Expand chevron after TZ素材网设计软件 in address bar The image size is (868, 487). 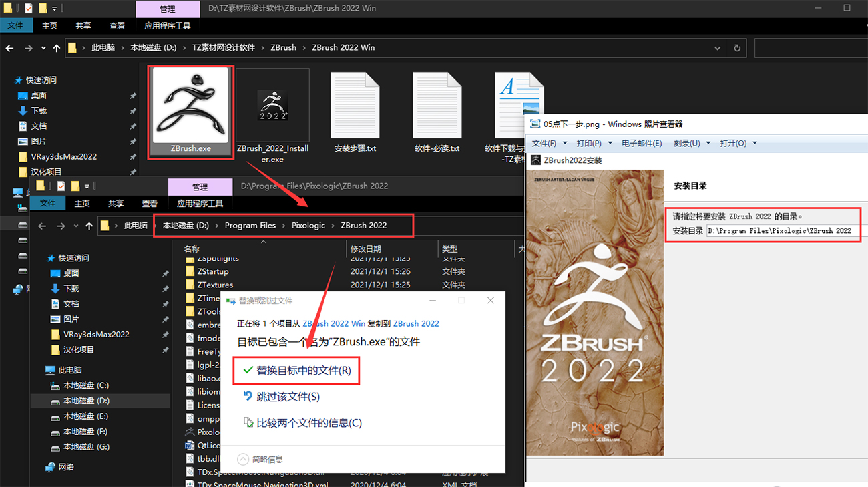point(262,48)
